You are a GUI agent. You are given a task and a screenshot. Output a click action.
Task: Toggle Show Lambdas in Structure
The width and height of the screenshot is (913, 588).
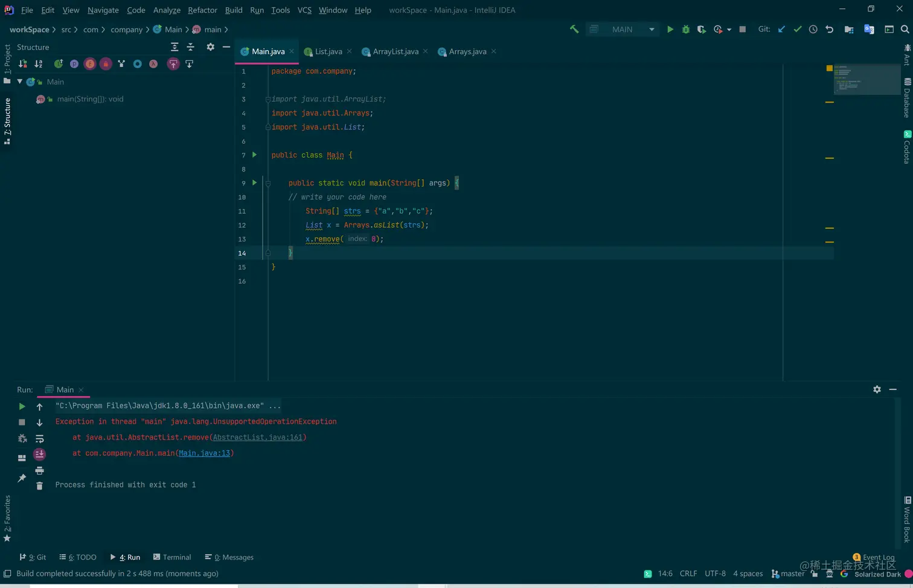pos(153,63)
